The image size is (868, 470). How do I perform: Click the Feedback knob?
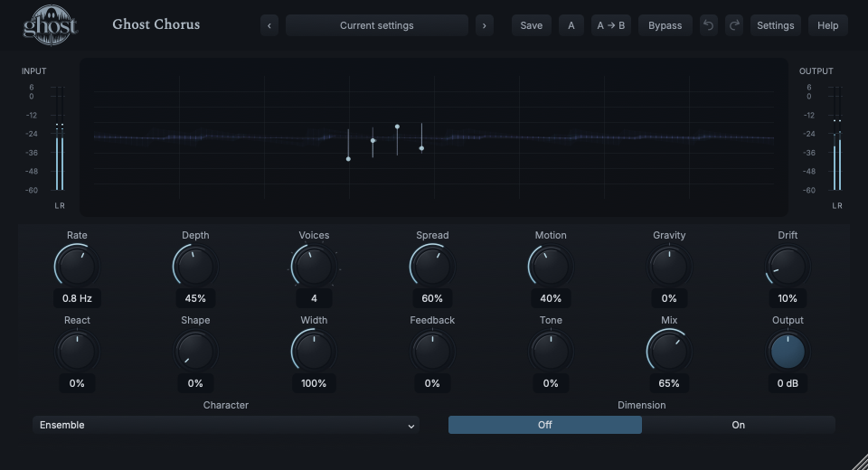tap(432, 352)
